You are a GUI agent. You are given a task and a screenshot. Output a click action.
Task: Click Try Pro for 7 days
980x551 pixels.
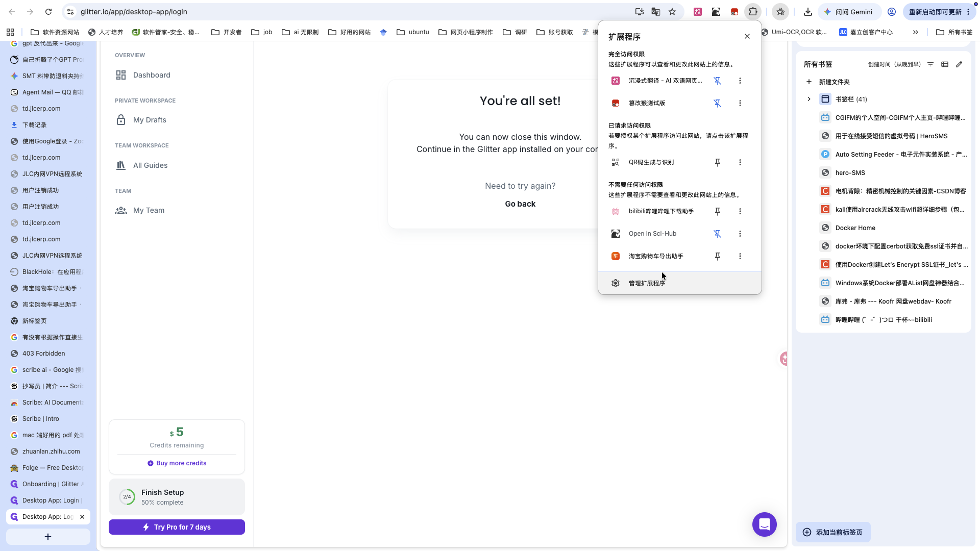tap(177, 527)
